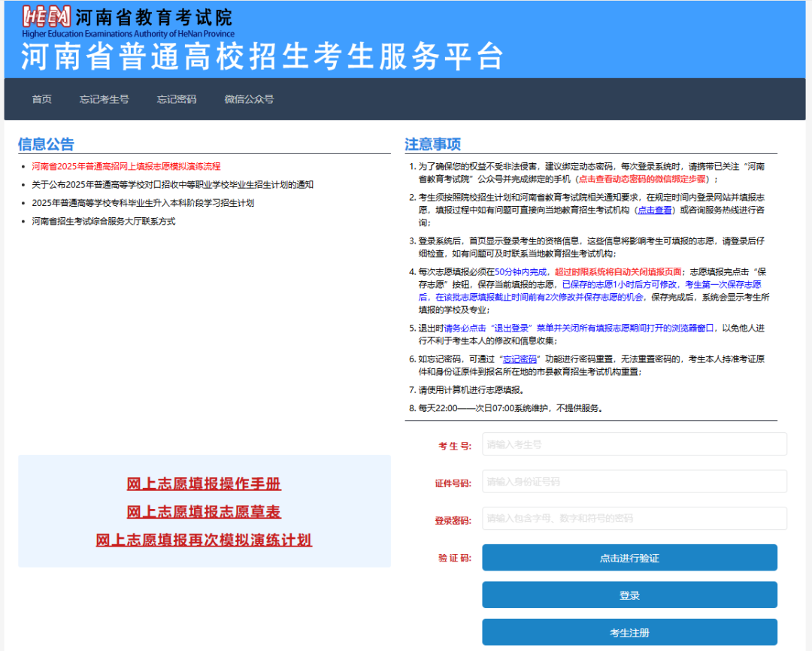Click the 河南省普通高校招生考生服务平台 title
Screen dimensions: 812x651
coord(262,56)
